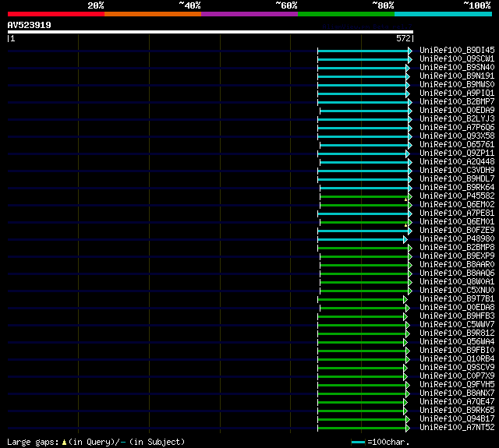499x448 pixels.
Task: Select the UniRef100_C3VDH9 label
Action: click(x=457, y=171)
